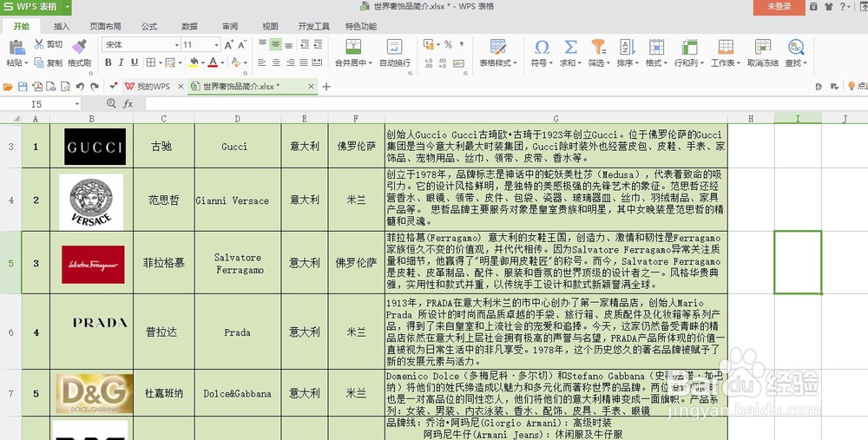Viewport: 868px width, 440px height.
Task: Redo the last undone action
Action: (95, 86)
